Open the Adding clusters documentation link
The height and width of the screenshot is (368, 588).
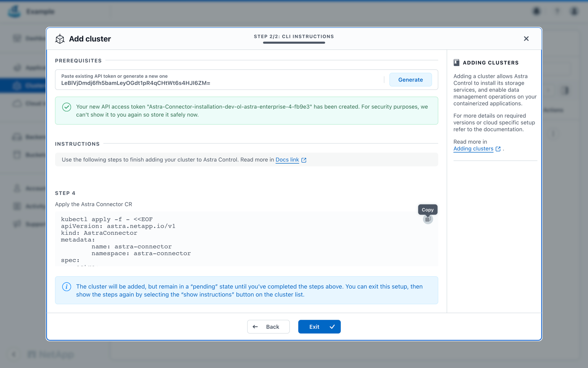[x=473, y=149]
